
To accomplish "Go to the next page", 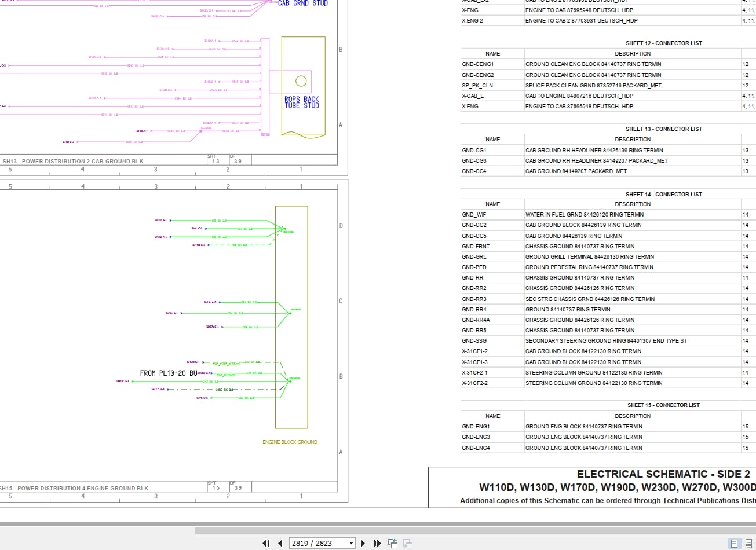I will pyautogui.click(x=363, y=543).
